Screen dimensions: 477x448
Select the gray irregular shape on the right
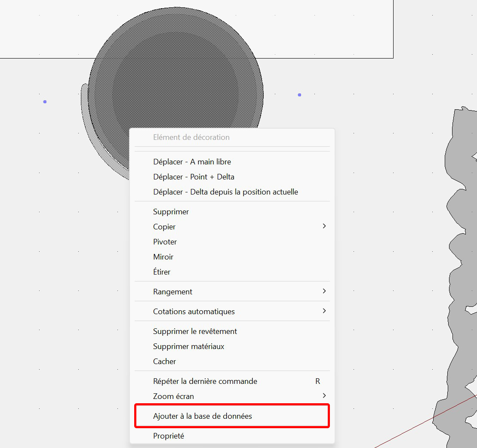[x=462, y=215]
